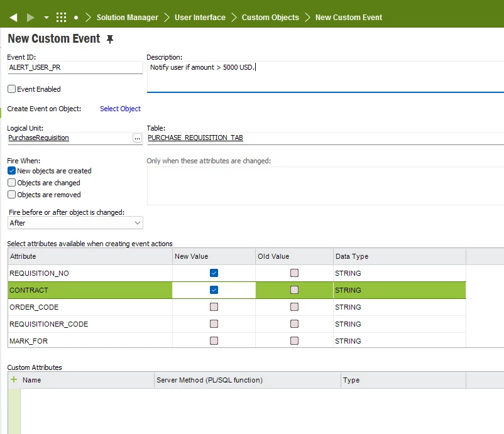504x434 pixels.
Task: Add a custom attribute with plus icon
Action: click(x=14, y=379)
